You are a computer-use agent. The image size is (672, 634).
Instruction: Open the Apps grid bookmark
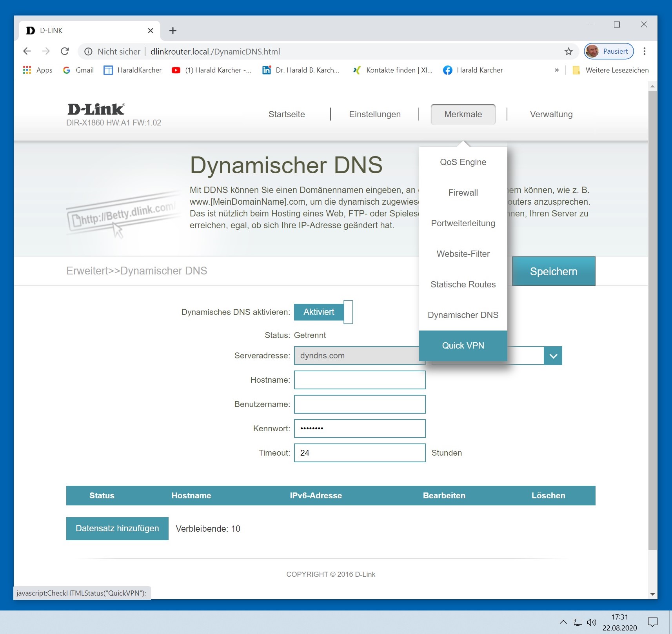38,70
